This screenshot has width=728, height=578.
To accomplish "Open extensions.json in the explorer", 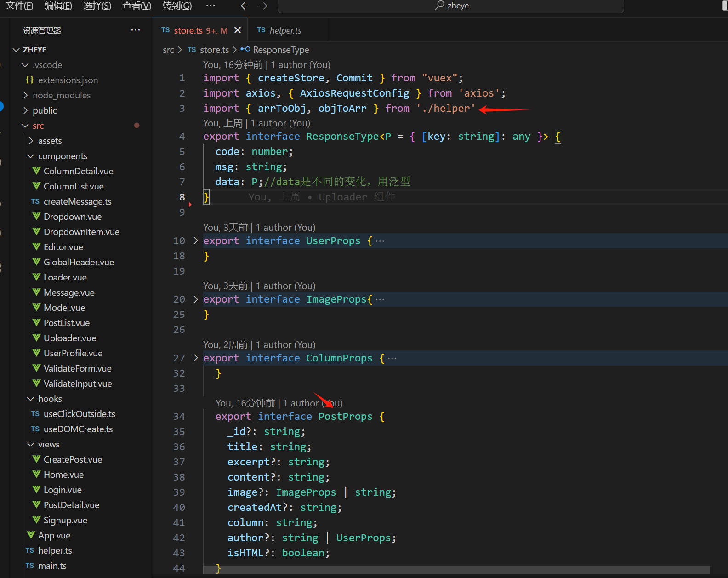I will point(68,80).
